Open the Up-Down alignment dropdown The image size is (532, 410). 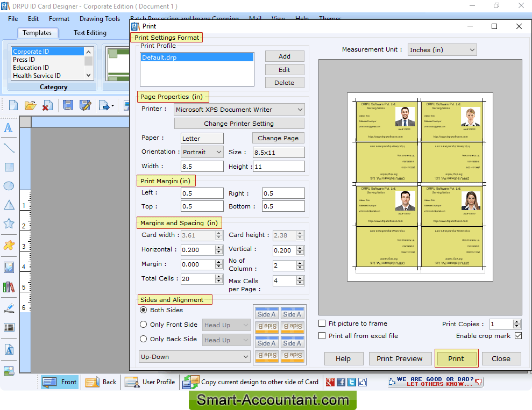coord(195,357)
